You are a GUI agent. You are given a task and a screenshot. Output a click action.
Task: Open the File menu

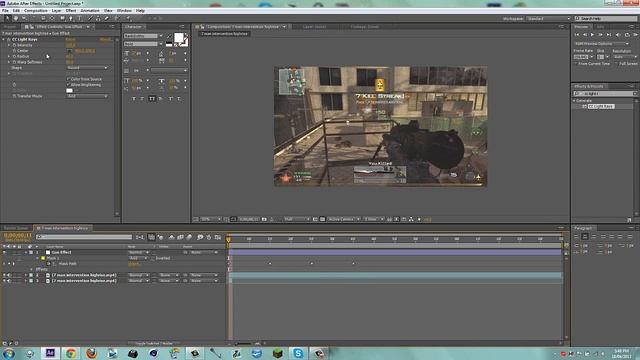click(5, 11)
